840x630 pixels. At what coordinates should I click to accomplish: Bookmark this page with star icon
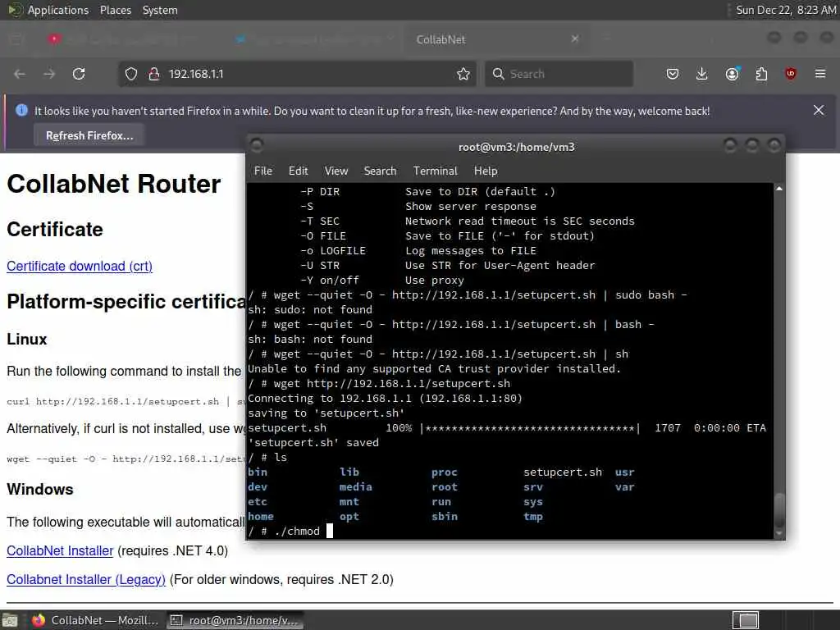tap(463, 74)
